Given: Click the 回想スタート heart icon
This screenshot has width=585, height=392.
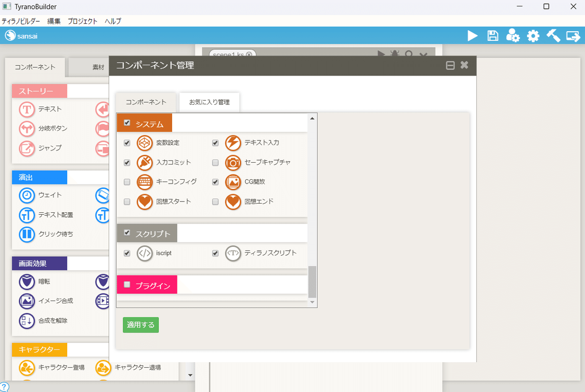Looking at the screenshot, I should coord(145,202).
